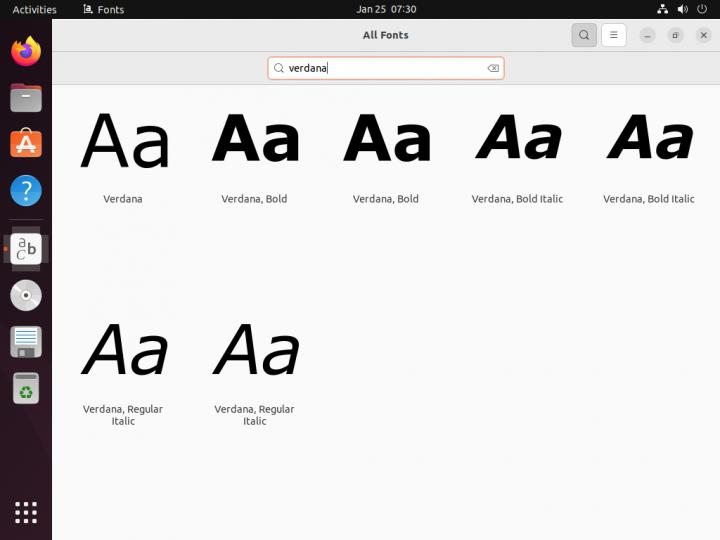The height and width of the screenshot is (540, 720).
Task: Open Ubuntu Software from the dock
Action: [x=26, y=144]
